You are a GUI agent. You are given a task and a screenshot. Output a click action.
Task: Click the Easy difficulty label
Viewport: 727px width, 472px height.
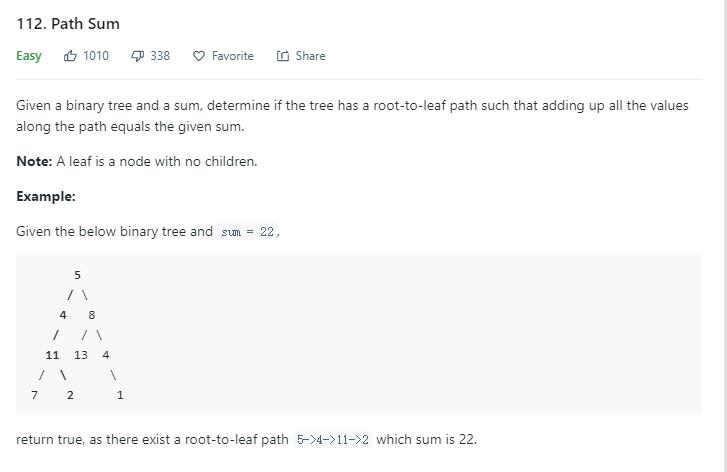[29, 56]
